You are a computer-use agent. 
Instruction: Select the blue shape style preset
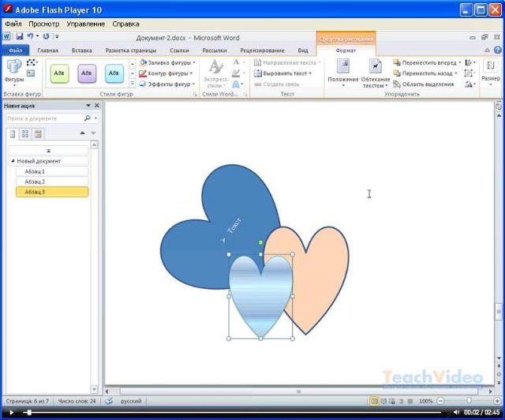[114, 73]
